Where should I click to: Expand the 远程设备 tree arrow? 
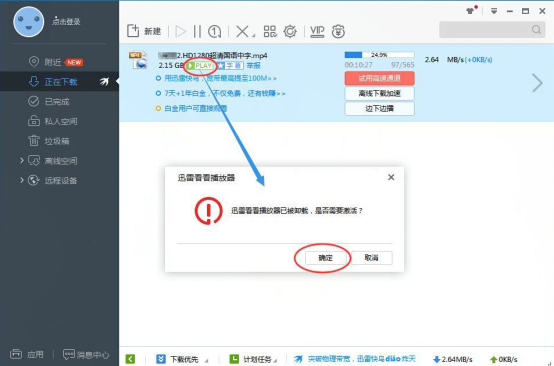tap(22, 181)
